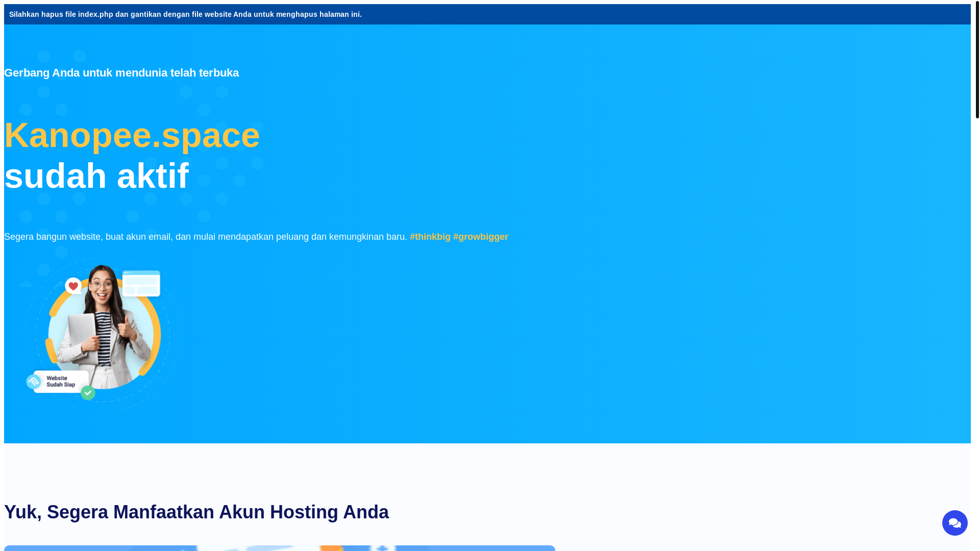The image size is (980, 551).
Task: Click the "Silahkan hapus file index.php" notice
Action: [x=185, y=14]
